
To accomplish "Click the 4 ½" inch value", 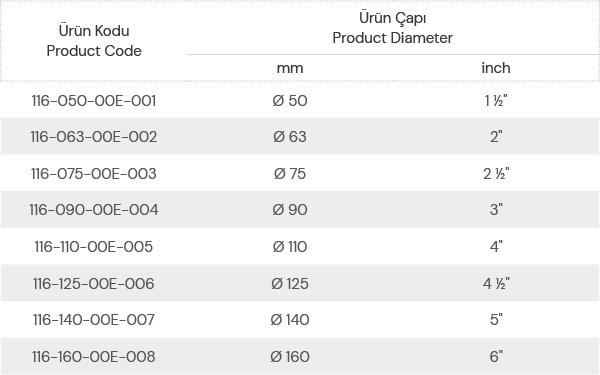I will coord(496,284).
